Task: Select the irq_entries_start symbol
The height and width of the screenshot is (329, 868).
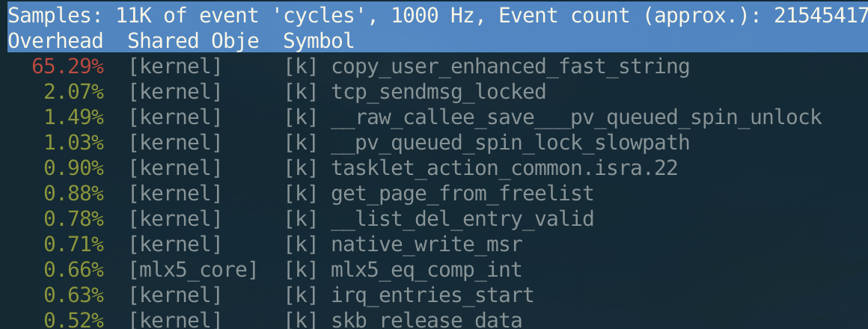Action: 432,295
